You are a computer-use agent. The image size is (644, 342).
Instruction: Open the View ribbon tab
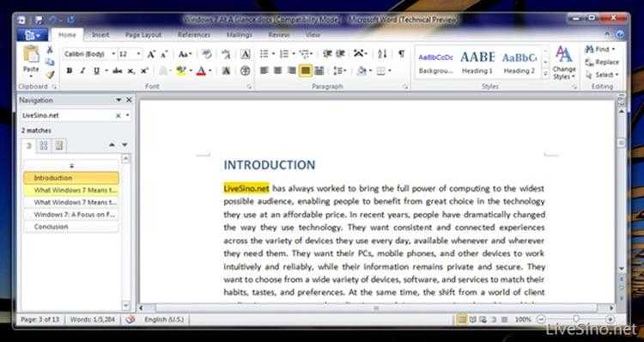pos(313,35)
